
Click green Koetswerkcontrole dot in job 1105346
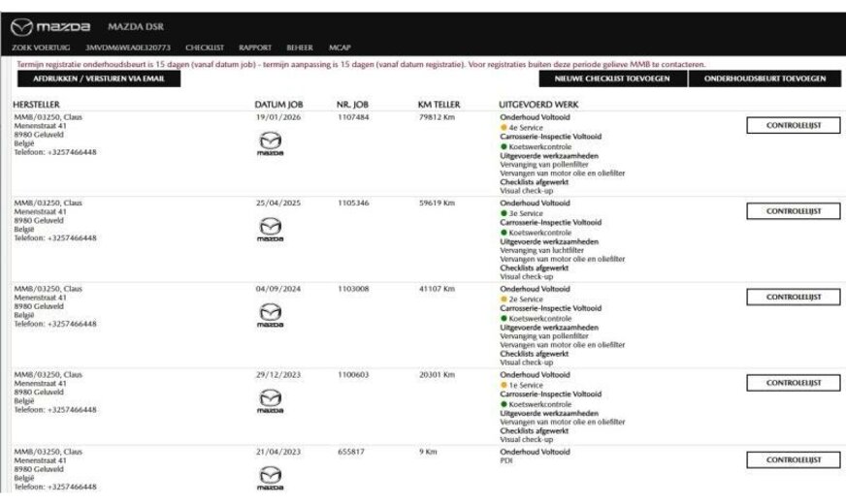click(x=504, y=233)
